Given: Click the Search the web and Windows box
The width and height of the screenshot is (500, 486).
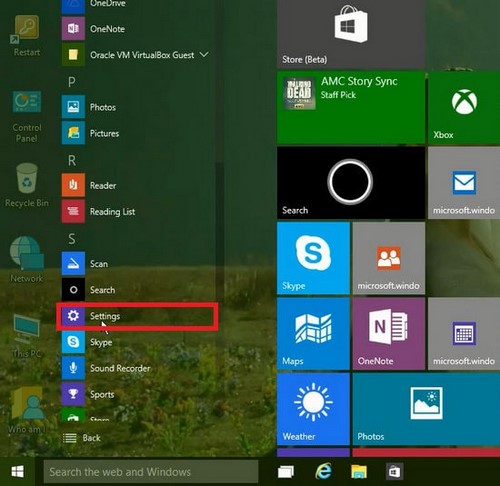Looking at the screenshot, I should click(151, 471).
